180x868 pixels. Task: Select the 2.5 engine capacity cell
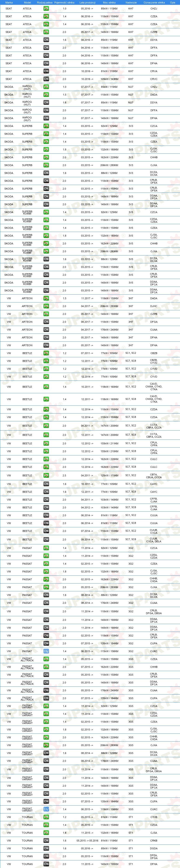64,476
